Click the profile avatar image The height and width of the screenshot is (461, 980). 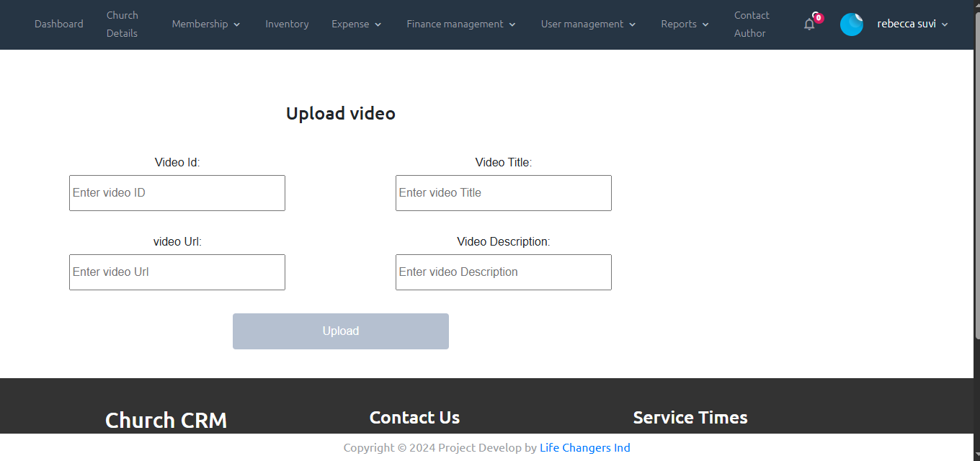851,24
